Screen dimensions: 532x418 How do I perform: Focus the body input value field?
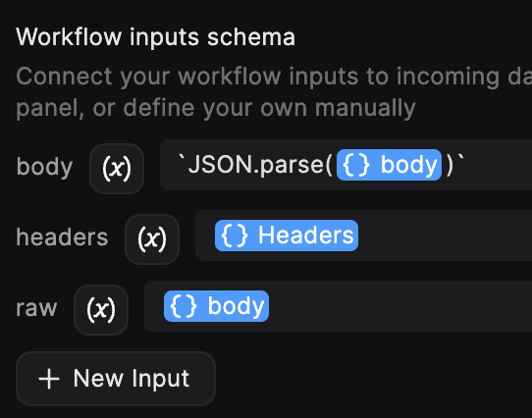(346, 165)
